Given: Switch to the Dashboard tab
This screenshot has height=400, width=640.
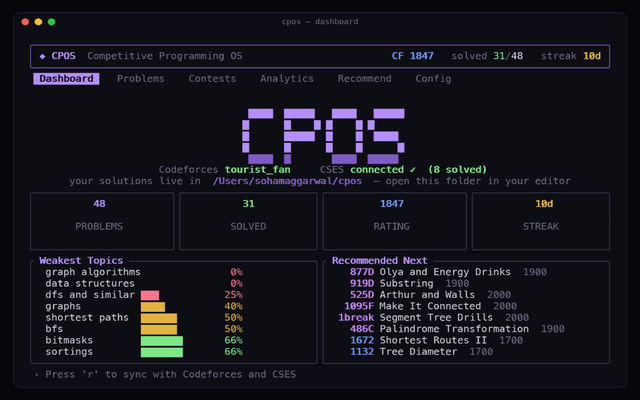Looking at the screenshot, I should (66, 79).
